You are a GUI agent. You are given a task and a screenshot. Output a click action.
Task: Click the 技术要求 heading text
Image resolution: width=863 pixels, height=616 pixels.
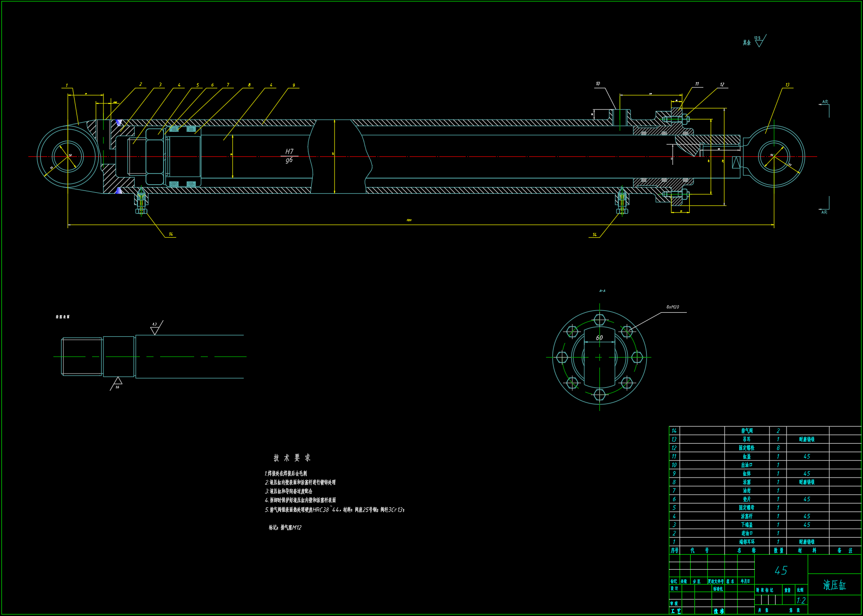(x=292, y=458)
